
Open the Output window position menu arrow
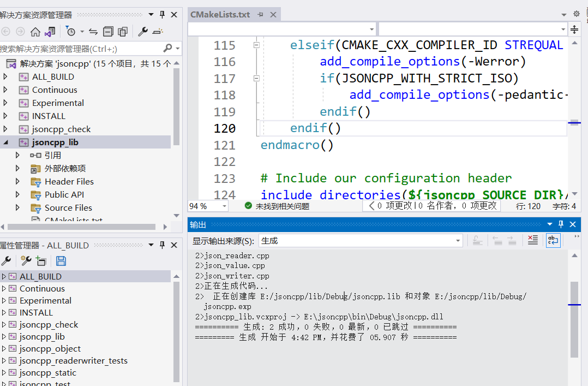click(x=550, y=224)
